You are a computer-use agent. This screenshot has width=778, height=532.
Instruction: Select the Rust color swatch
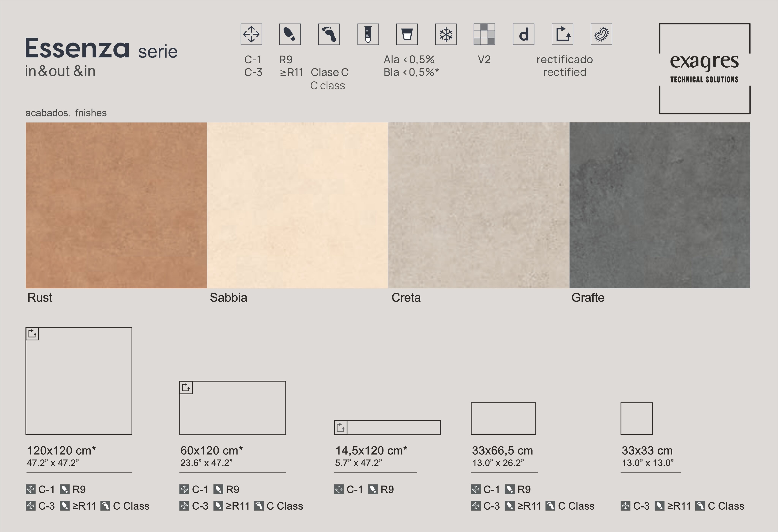[116, 205]
